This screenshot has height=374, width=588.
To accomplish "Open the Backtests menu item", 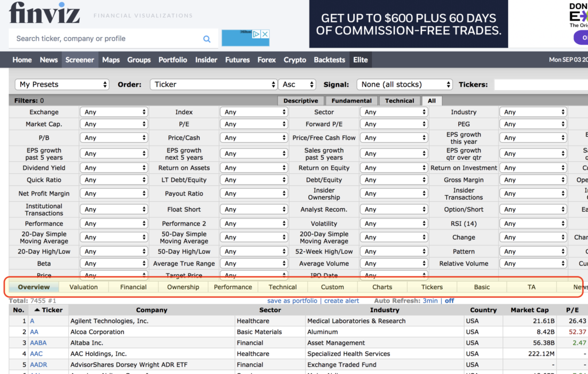I will pos(329,59).
